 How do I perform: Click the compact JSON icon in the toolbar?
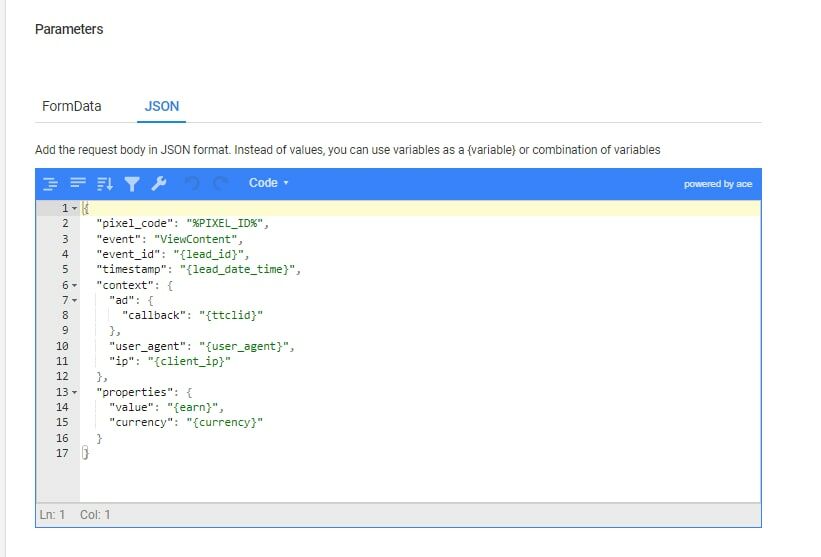tap(78, 183)
